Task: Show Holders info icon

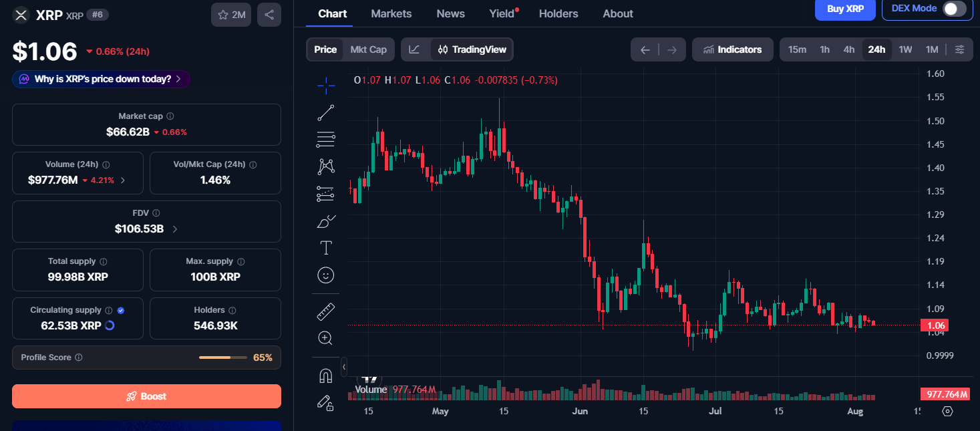Action: point(232,311)
